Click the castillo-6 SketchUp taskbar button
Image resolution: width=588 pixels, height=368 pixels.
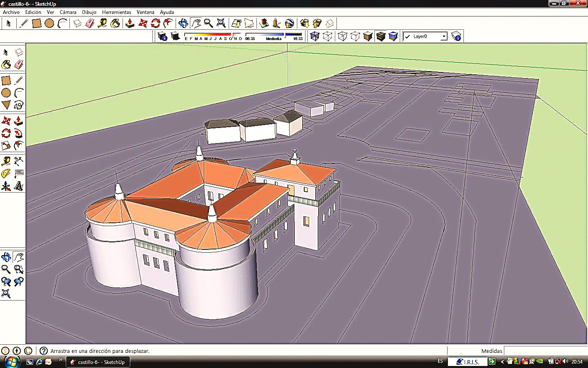(x=98, y=362)
